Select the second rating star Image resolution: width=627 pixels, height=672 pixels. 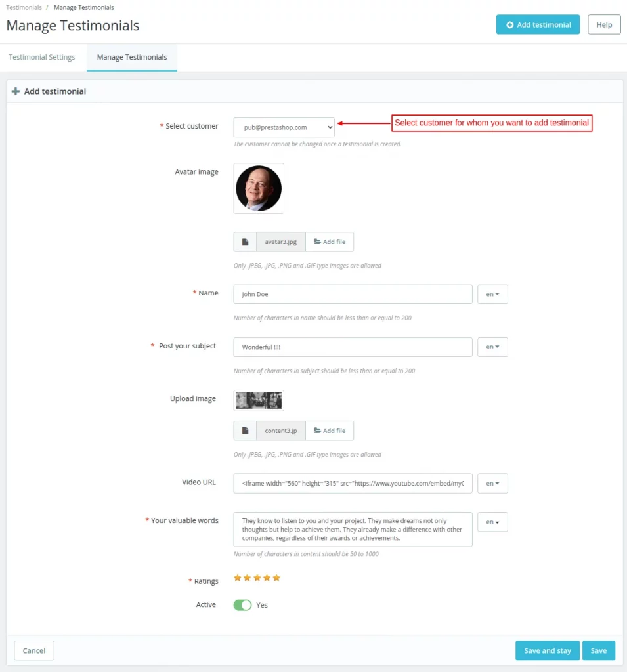[x=248, y=578]
